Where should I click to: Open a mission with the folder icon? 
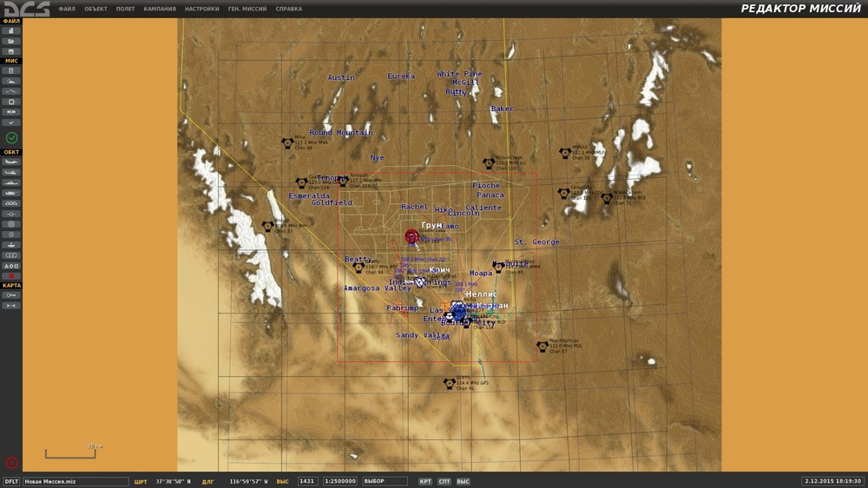pos(11,41)
